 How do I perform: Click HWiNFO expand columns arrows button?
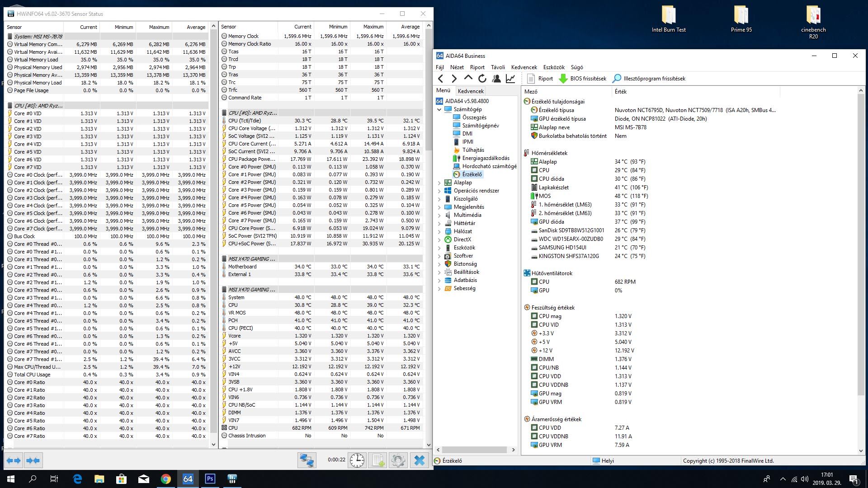tap(14, 460)
